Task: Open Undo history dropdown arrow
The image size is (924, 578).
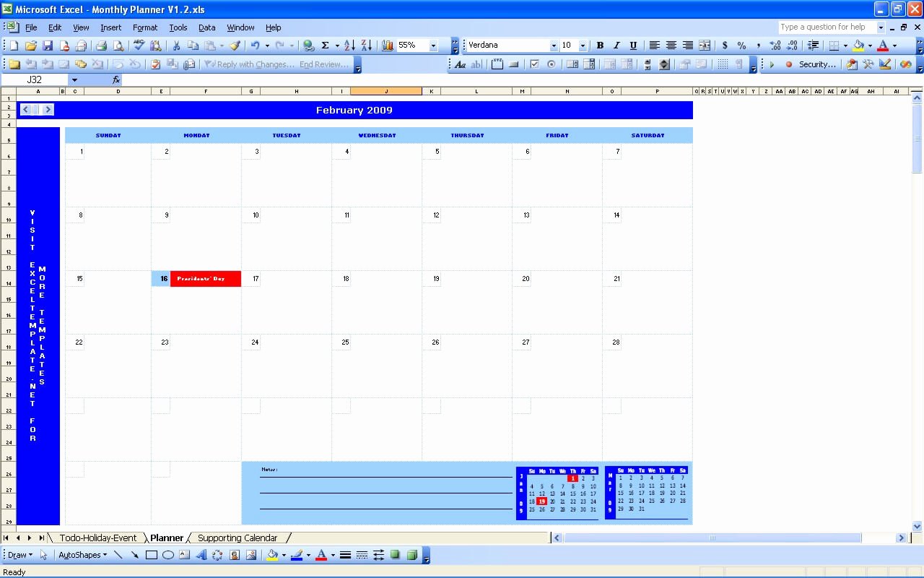Action: (x=267, y=46)
